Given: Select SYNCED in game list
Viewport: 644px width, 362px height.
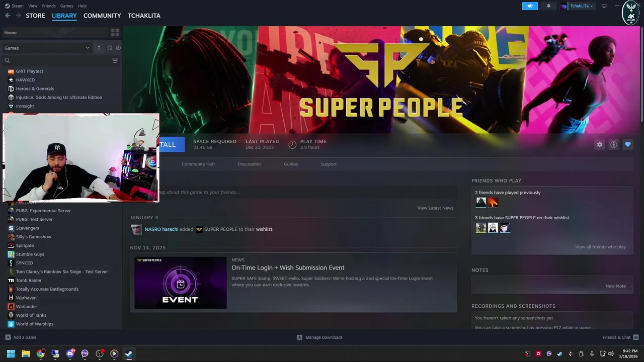Looking at the screenshot, I should pyautogui.click(x=24, y=263).
